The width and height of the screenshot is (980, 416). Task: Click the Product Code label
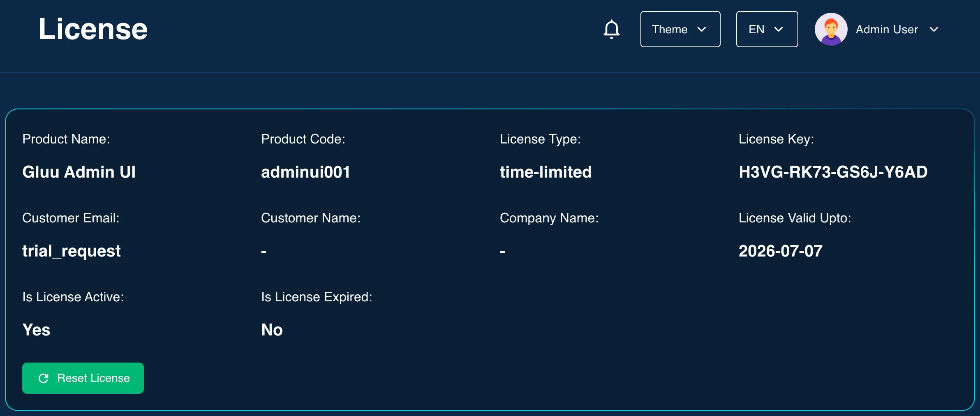coord(303,139)
